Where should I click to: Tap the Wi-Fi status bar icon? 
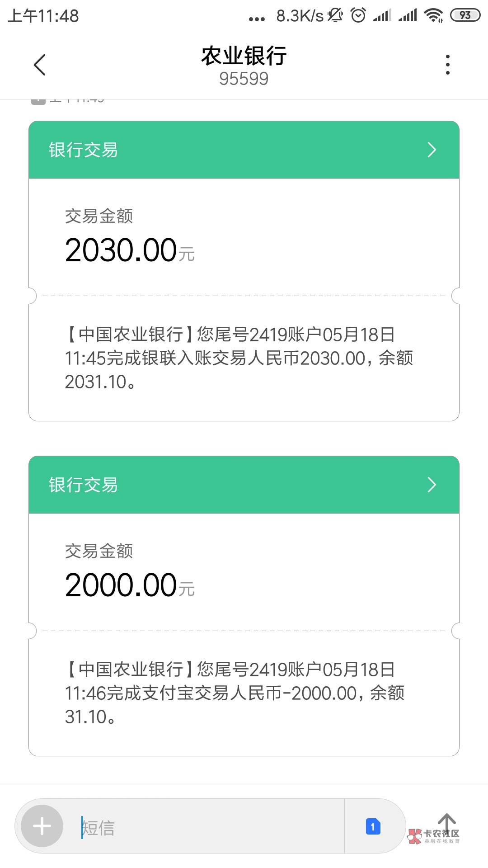433,15
